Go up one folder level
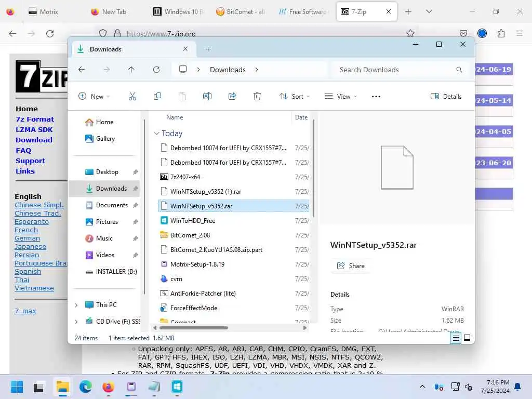 click(x=131, y=70)
